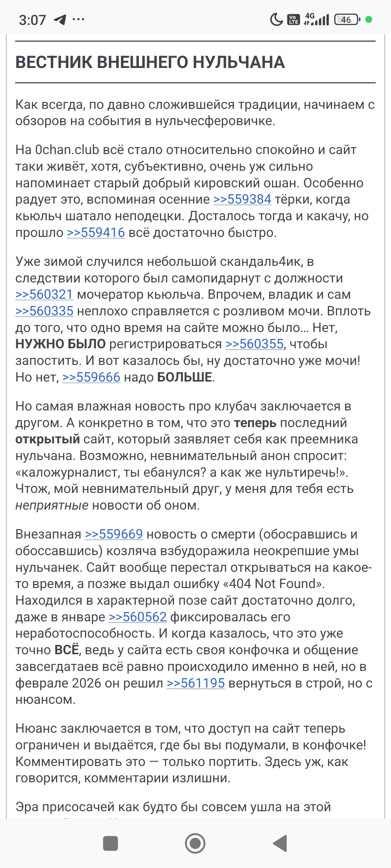This screenshot has height=868, width=391.
Task: Tap the VoLTE status icon
Action: 293,20
